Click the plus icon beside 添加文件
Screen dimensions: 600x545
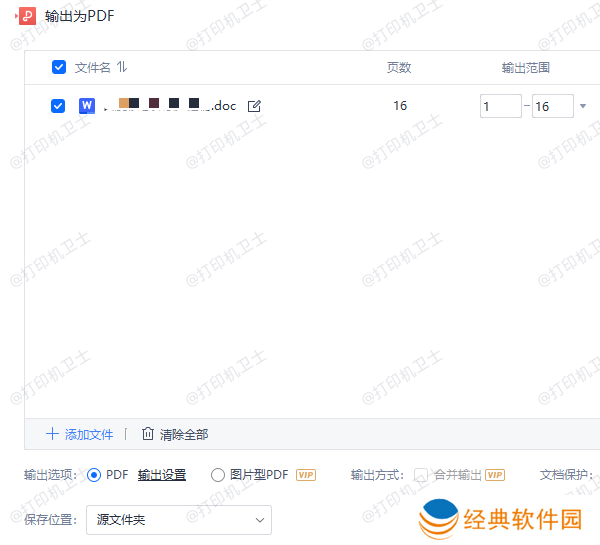coord(52,434)
